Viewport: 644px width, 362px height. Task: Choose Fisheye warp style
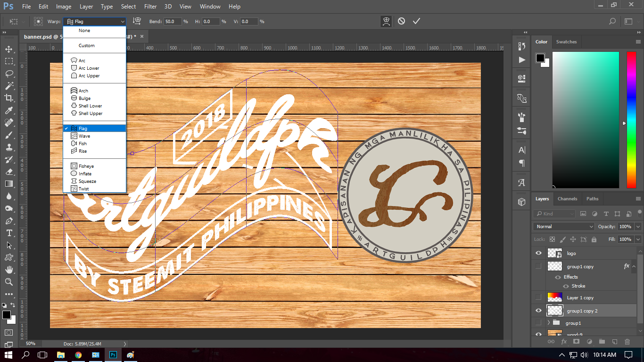coord(95,166)
